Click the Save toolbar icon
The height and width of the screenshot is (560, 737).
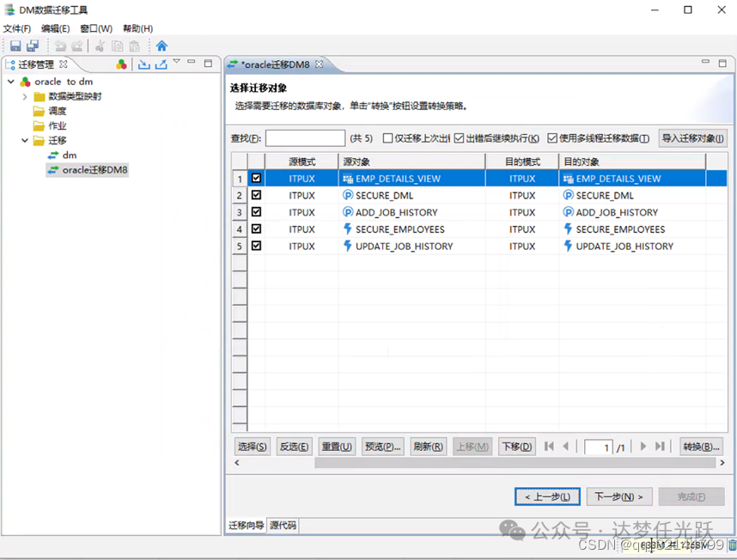(x=15, y=46)
